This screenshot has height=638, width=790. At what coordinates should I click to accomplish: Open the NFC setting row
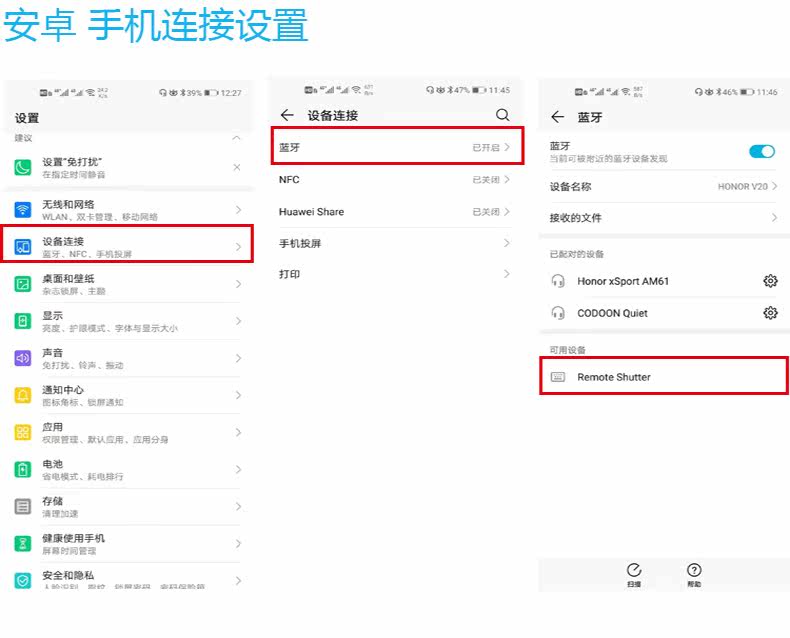pos(394,180)
